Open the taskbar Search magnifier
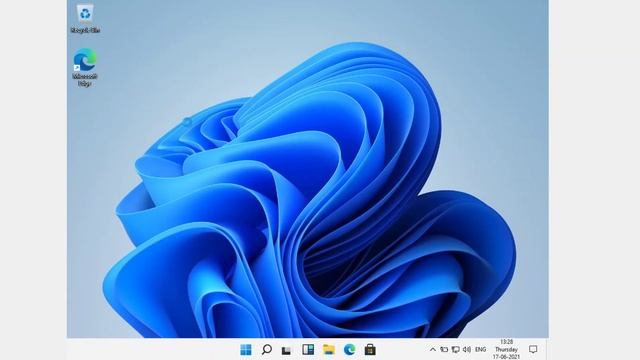Viewport: 640px width, 360px height. pyautogui.click(x=267, y=349)
